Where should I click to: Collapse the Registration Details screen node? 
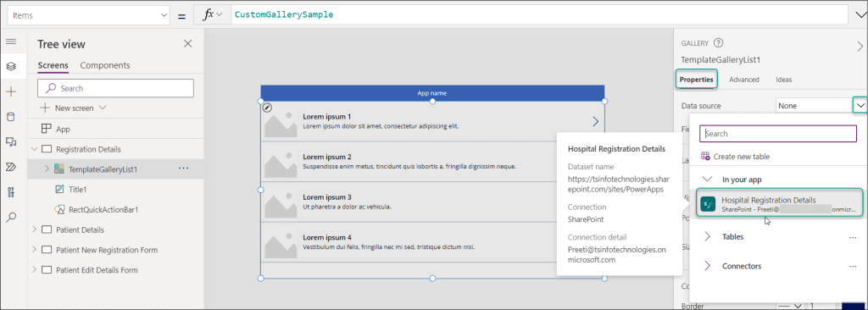coord(34,149)
